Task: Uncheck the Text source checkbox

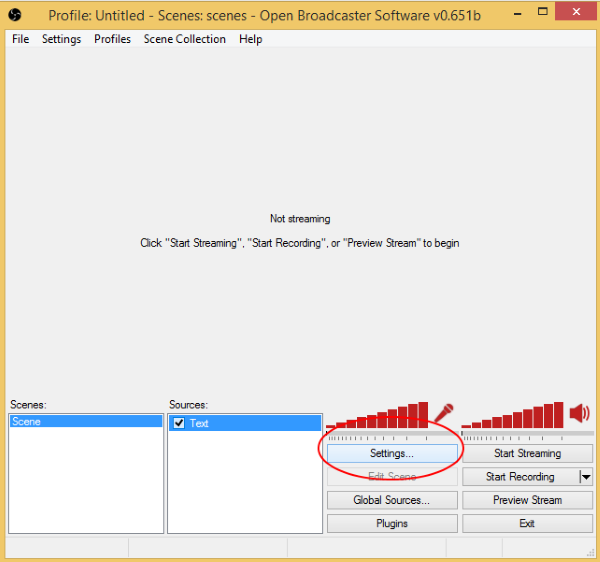Action: coord(179,423)
